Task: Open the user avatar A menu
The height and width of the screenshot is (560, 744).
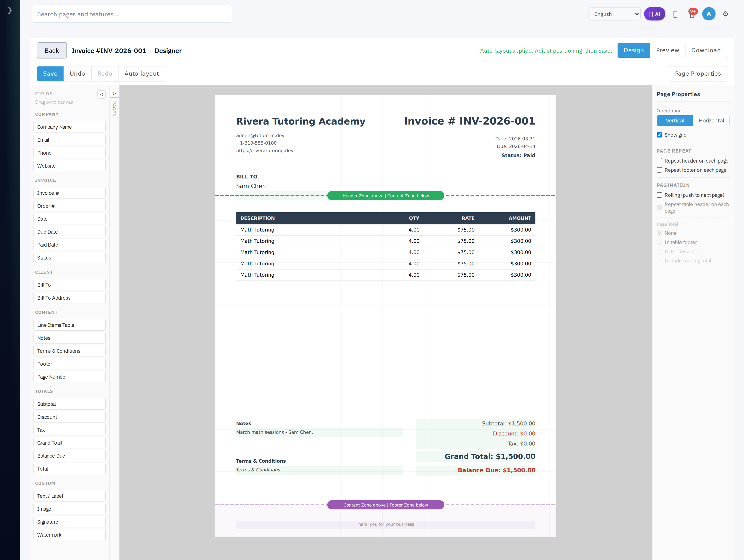Action: pos(708,14)
